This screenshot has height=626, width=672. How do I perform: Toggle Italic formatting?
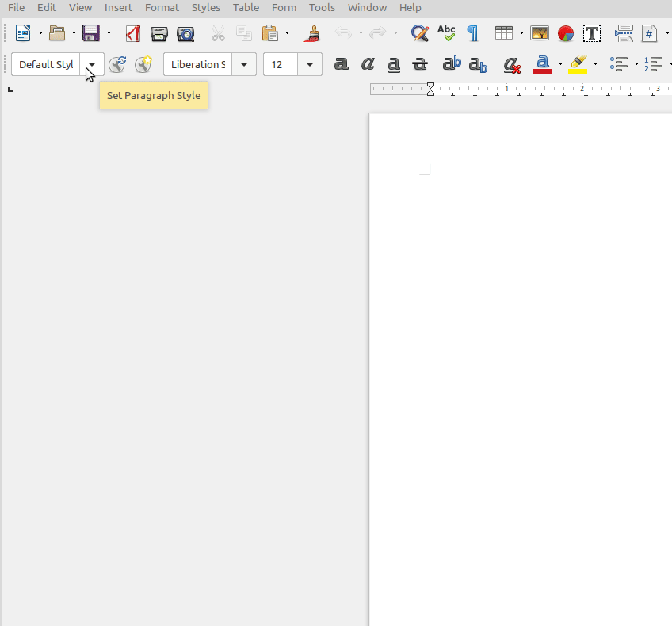[x=368, y=64]
